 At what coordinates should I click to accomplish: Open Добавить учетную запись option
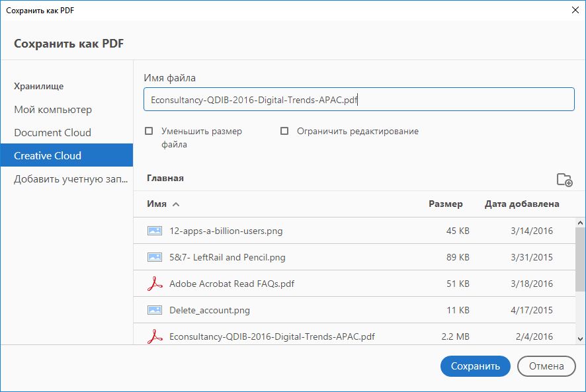coord(69,179)
